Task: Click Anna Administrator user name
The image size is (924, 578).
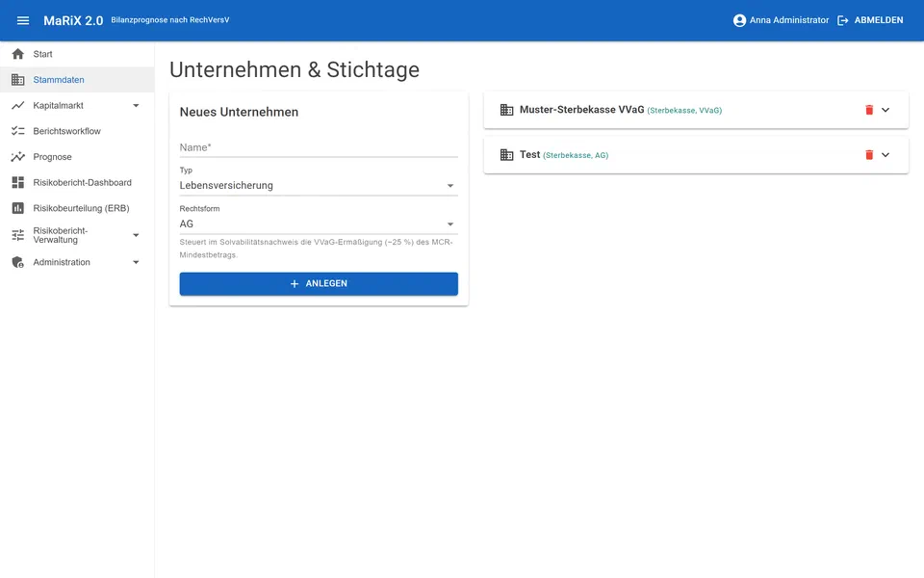Action: (x=789, y=20)
